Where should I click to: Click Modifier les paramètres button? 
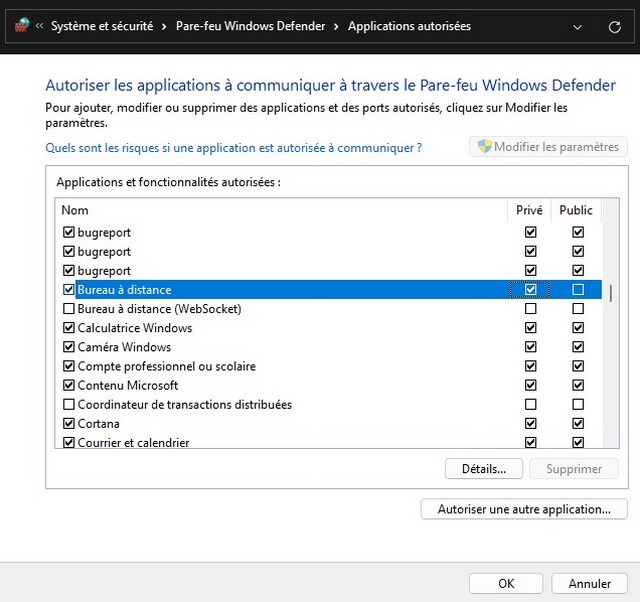(x=548, y=147)
